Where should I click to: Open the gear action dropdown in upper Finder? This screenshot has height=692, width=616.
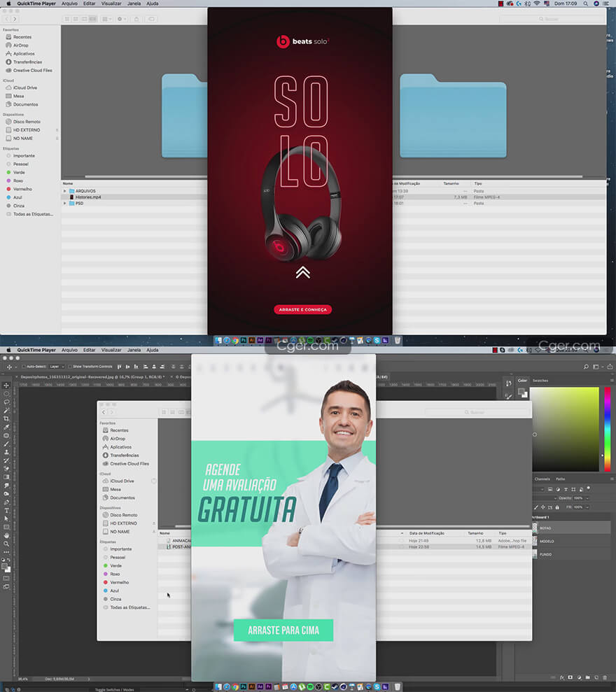(120, 19)
